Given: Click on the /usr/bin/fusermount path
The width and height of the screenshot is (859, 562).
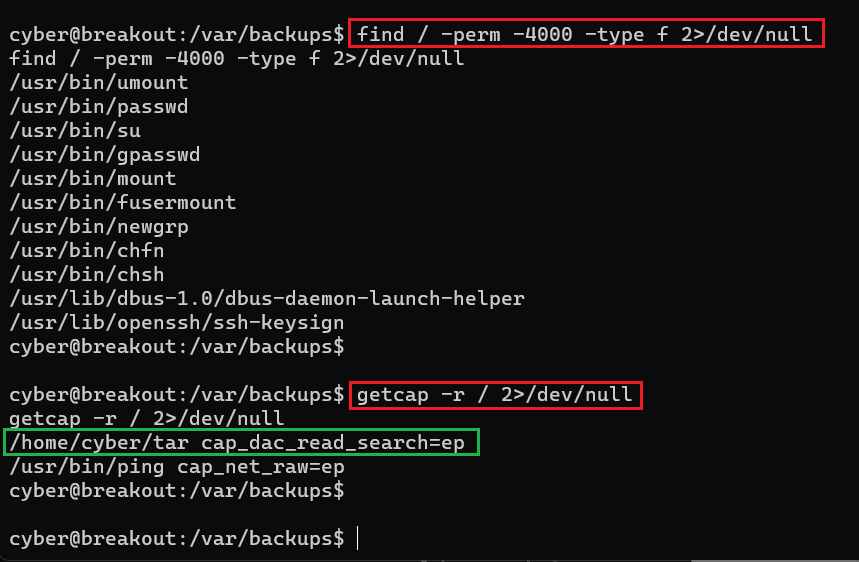Looking at the screenshot, I should pyautogui.click(x=122, y=202).
